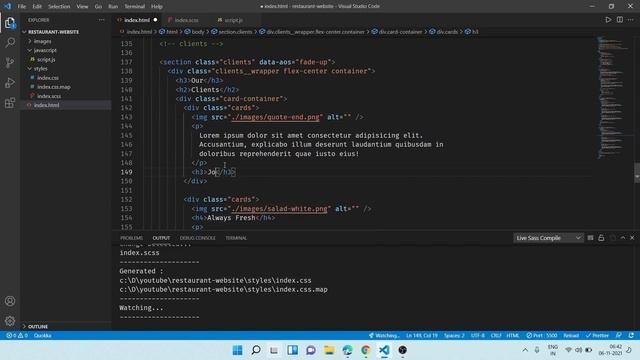Open index.css.map in the file tree
This screenshot has width=640, height=360.
coord(54,87)
